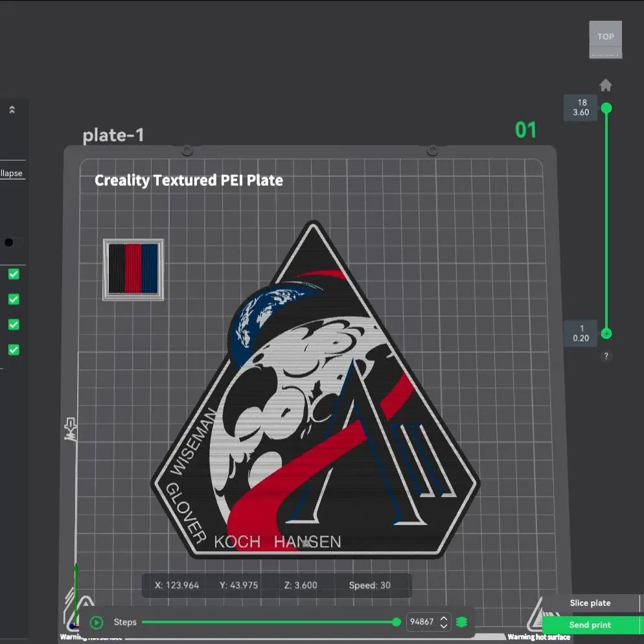Click the green Send print button
Viewport: 644px width, 644px height.
[590, 625]
